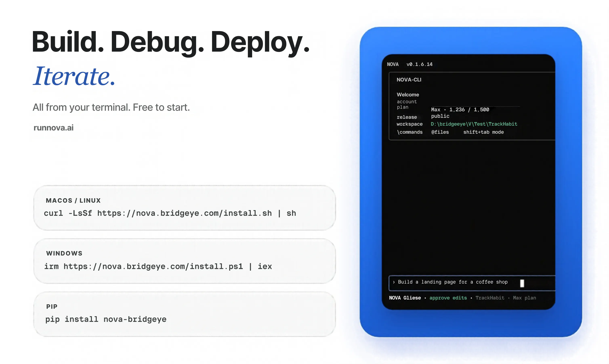Image resolution: width=609 pixels, height=364 pixels.
Task: Click the 'public' release value
Action: click(440, 116)
